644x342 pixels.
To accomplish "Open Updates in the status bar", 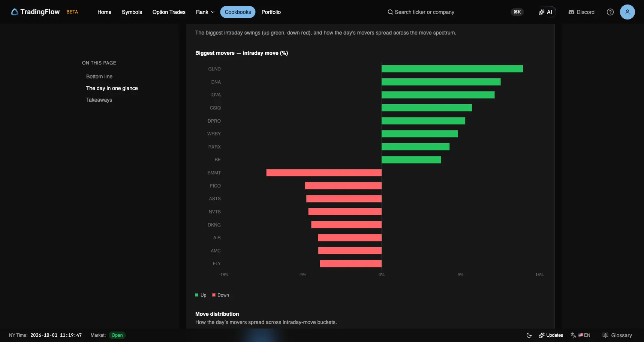I will [551, 335].
